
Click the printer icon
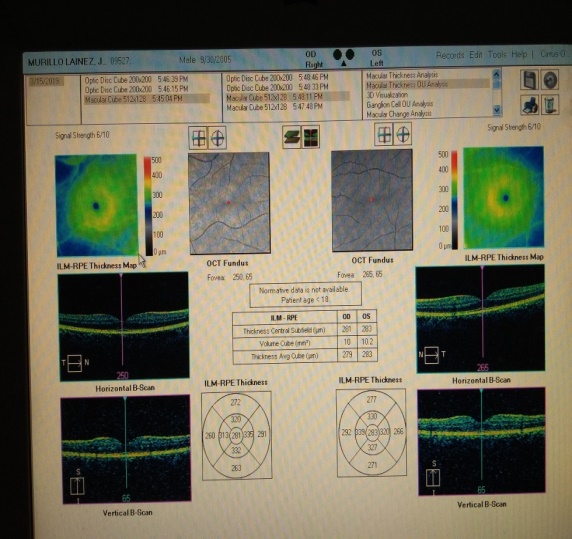529,105
